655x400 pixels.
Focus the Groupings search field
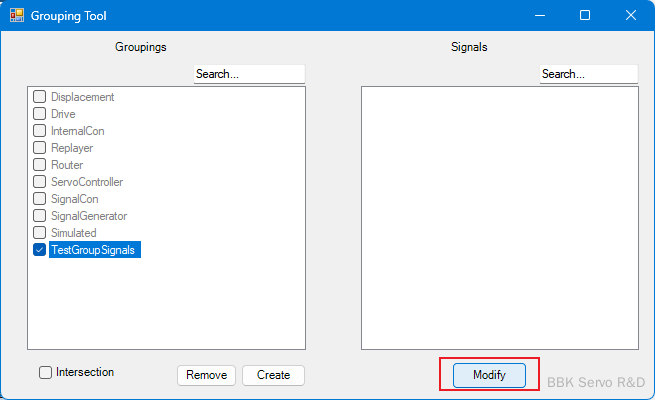pos(248,74)
